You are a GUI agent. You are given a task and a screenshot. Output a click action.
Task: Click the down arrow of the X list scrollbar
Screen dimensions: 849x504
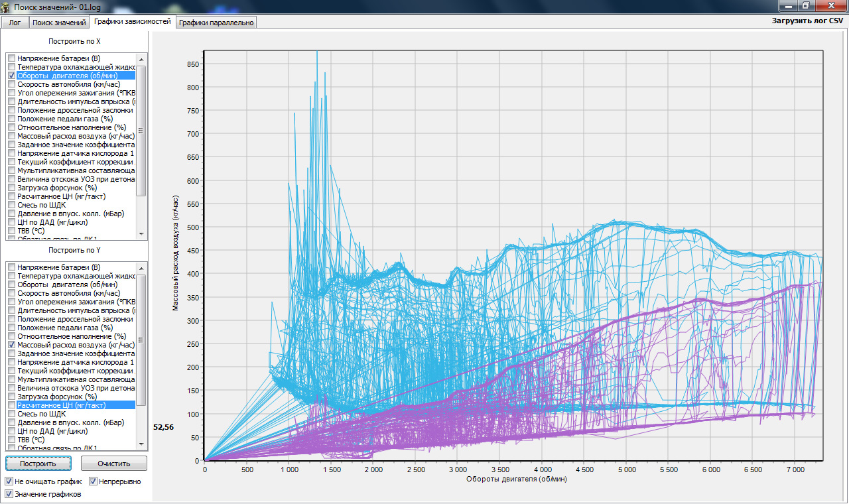(x=141, y=234)
